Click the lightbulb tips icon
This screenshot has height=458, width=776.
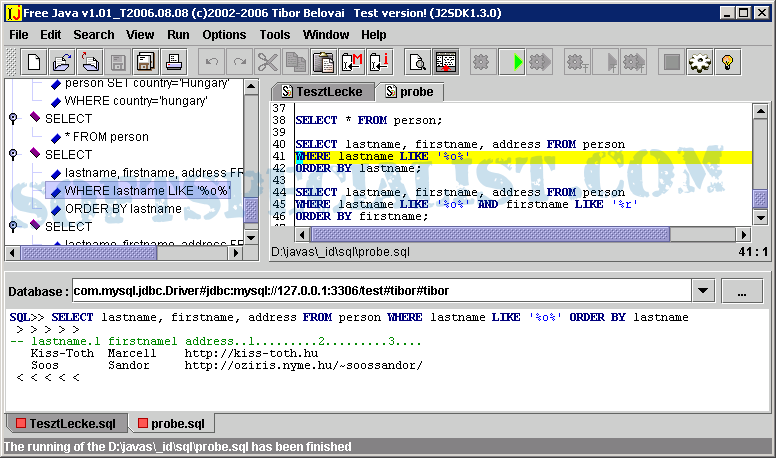coord(727,62)
